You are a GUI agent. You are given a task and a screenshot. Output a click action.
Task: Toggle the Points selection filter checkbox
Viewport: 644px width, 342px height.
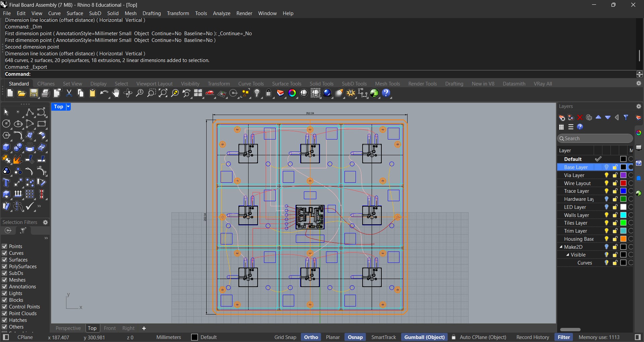(x=4, y=246)
